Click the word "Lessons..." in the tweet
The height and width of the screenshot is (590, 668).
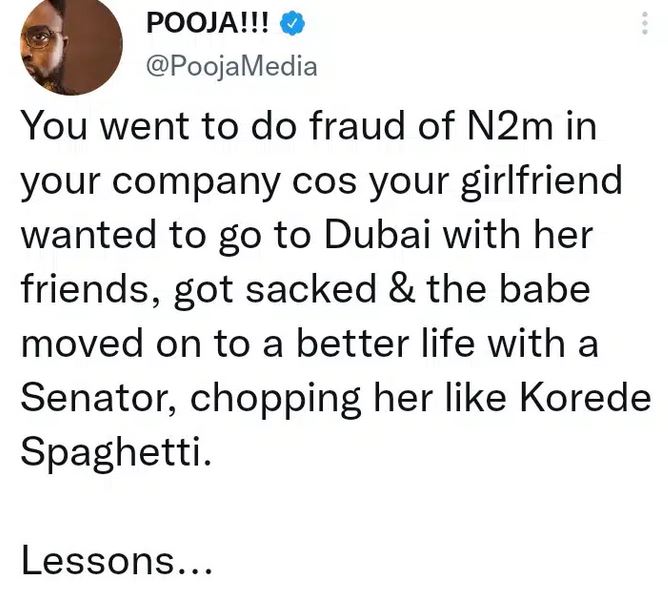(x=116, y=561)
